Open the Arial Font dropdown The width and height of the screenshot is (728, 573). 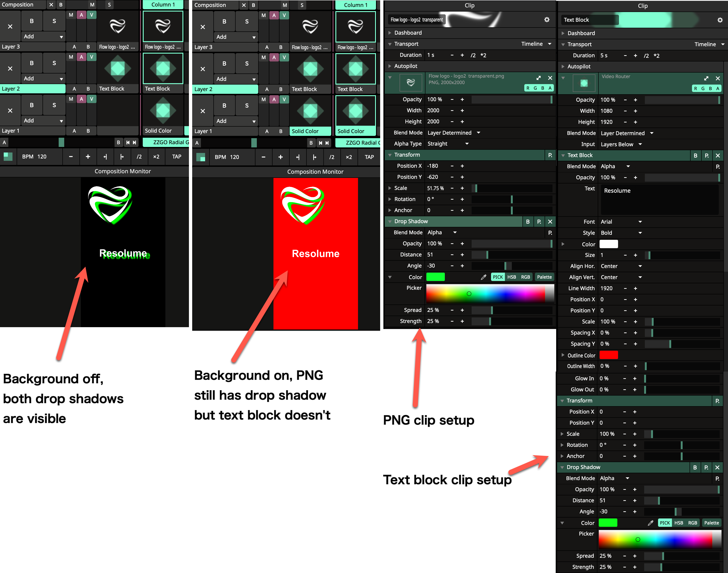(621, 222)
